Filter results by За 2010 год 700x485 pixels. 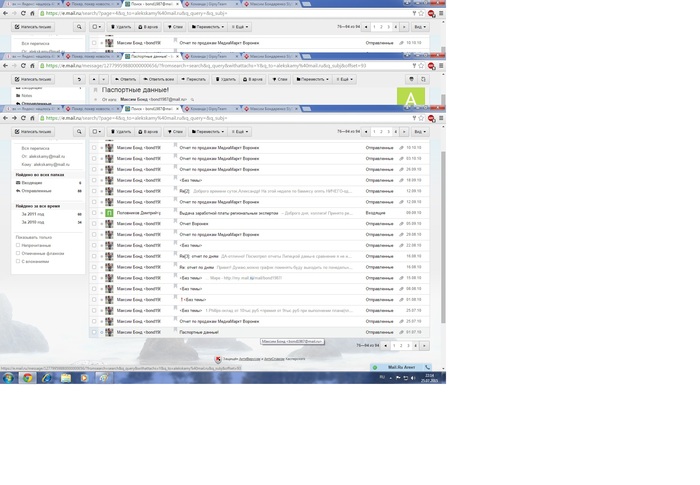(x=33, y=222)
